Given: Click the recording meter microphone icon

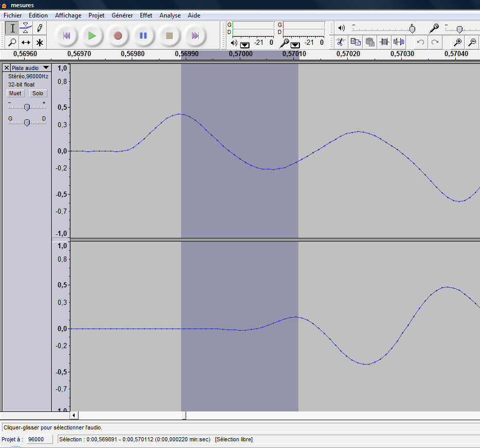Looking at the screenshot, I should 284,43.
